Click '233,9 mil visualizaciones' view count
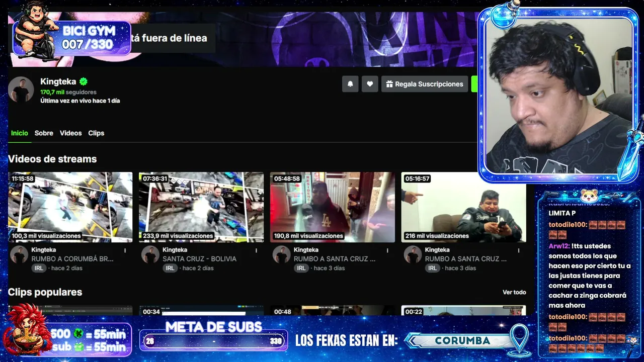 tap(178, 236)
